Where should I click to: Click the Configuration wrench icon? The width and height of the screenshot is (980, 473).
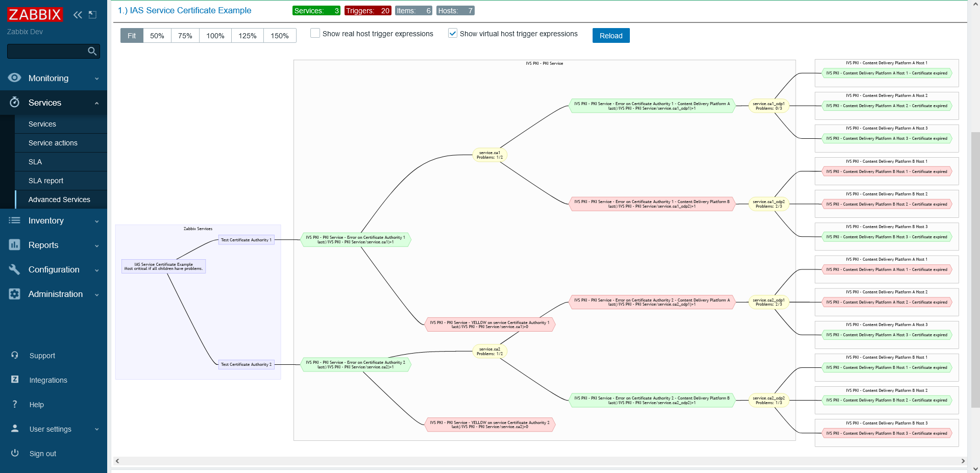[x=15, y=269]
